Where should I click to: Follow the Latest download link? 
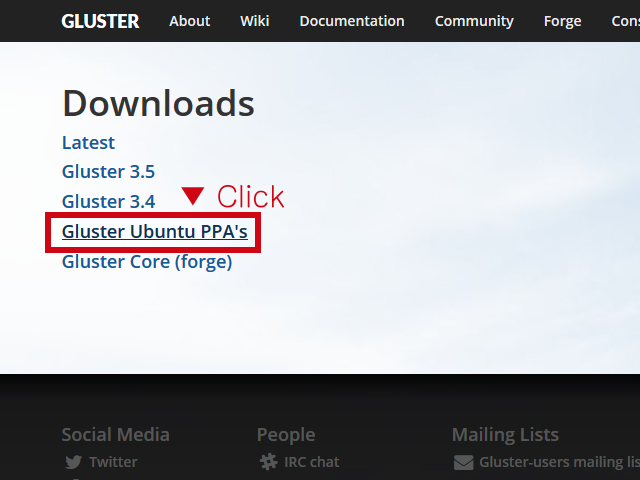click(88, 142)
